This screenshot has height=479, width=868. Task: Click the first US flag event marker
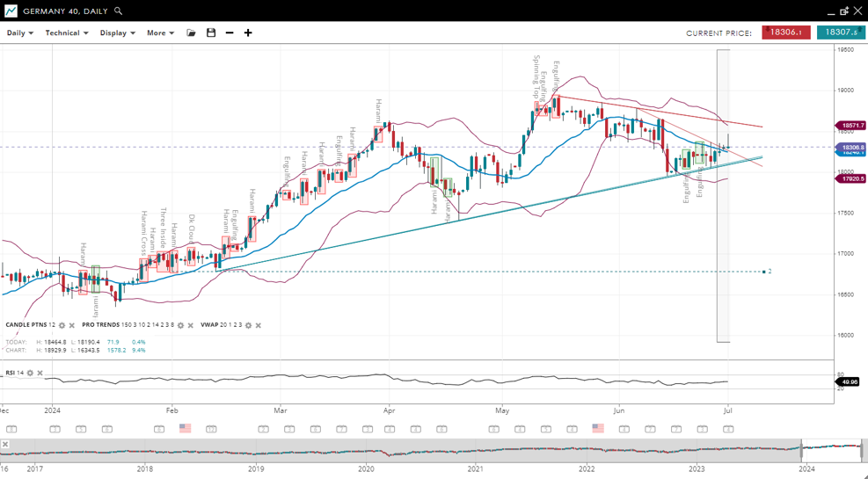coord(185,429)
